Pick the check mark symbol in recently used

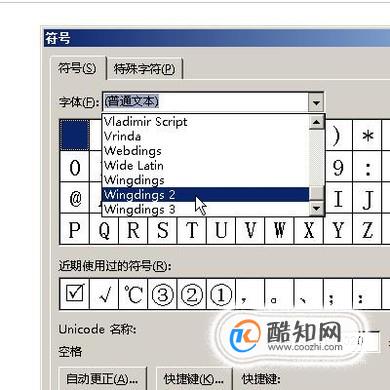point(104,294)
